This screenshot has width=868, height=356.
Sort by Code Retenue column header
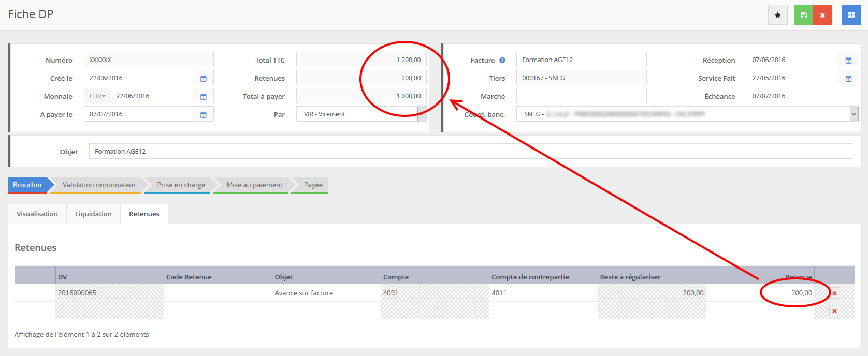coord(189,277)
